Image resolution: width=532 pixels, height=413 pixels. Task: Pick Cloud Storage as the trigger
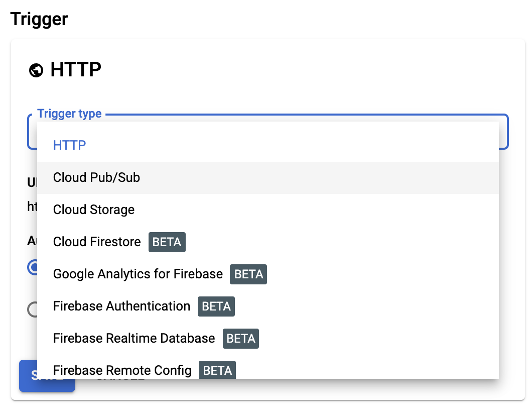94,210
